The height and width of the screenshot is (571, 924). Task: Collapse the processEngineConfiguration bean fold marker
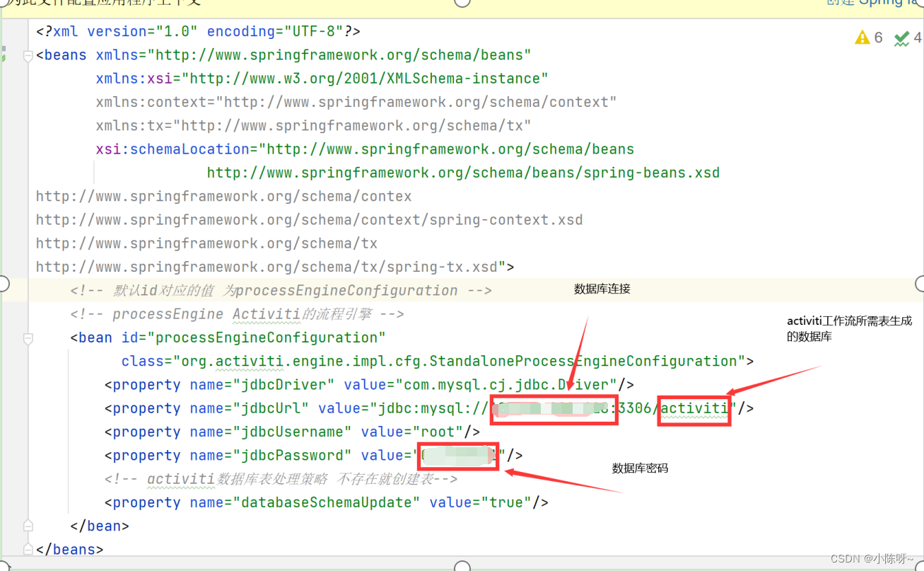click(28, 338)
